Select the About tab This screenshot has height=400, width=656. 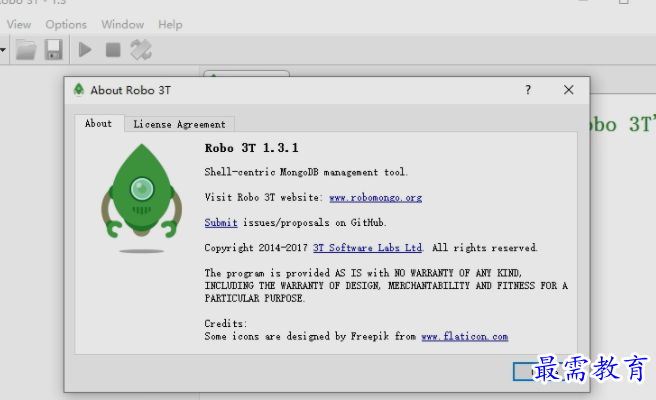pos(99,123)
